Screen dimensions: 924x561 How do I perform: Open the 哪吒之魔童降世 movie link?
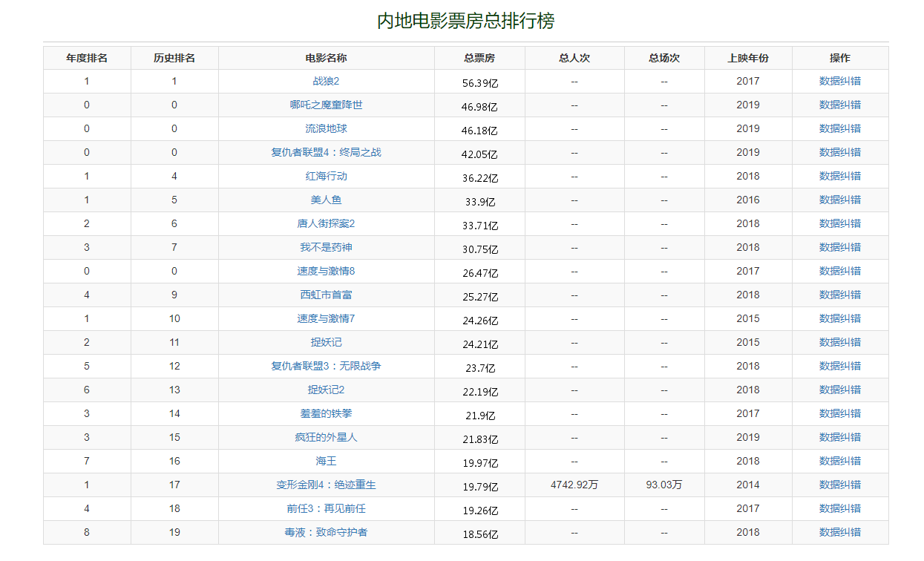[326, 105]
